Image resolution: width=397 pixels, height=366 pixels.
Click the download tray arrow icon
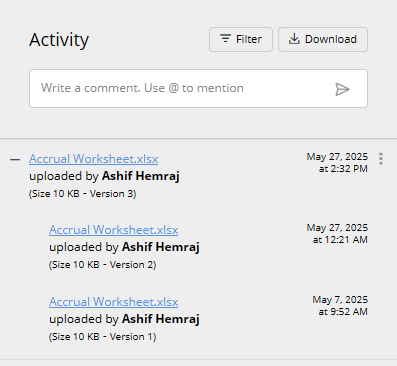(294, 39)
